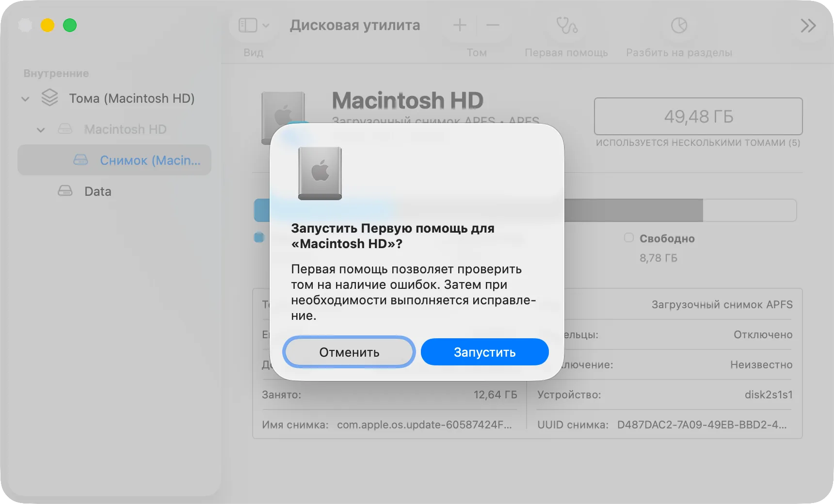Click the plus add volume icon
Viewport: 834px width, 504px height.
point(460,25)
